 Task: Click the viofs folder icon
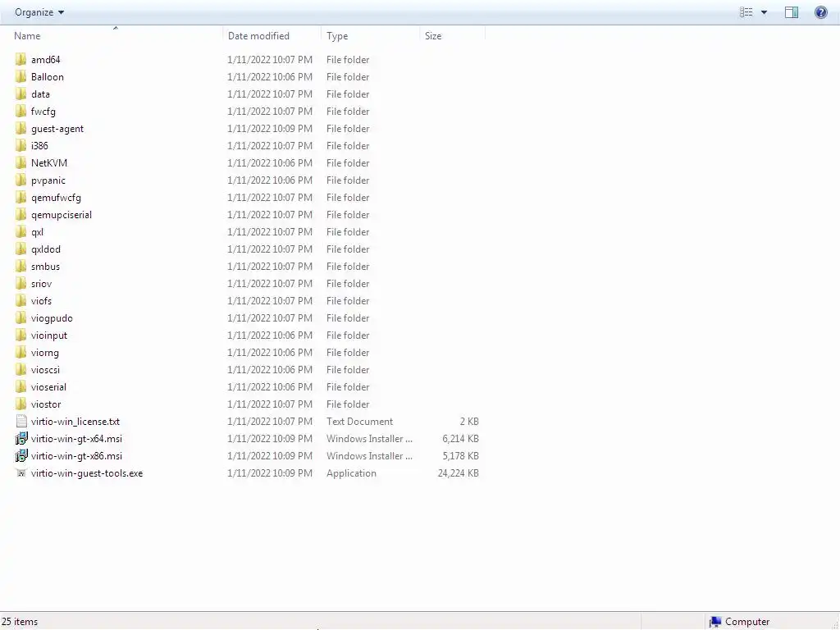pos(21,300)
